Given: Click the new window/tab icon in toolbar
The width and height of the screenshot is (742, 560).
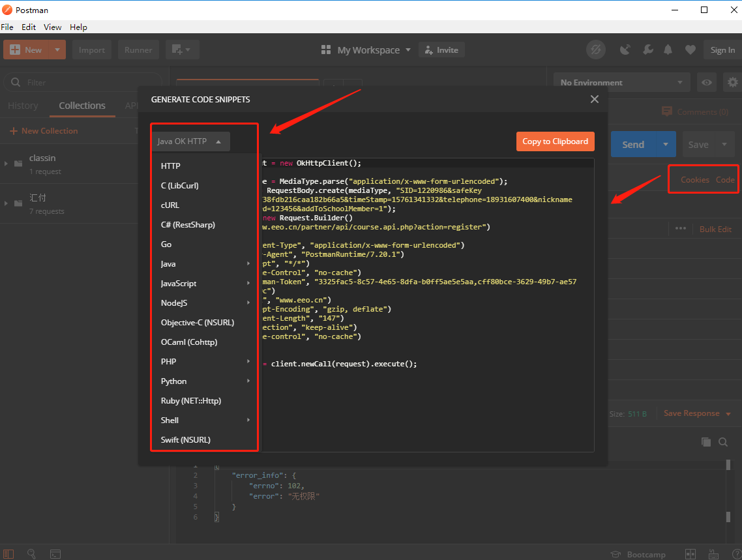Looking at the screenshot, I should (x=182, y=50).
